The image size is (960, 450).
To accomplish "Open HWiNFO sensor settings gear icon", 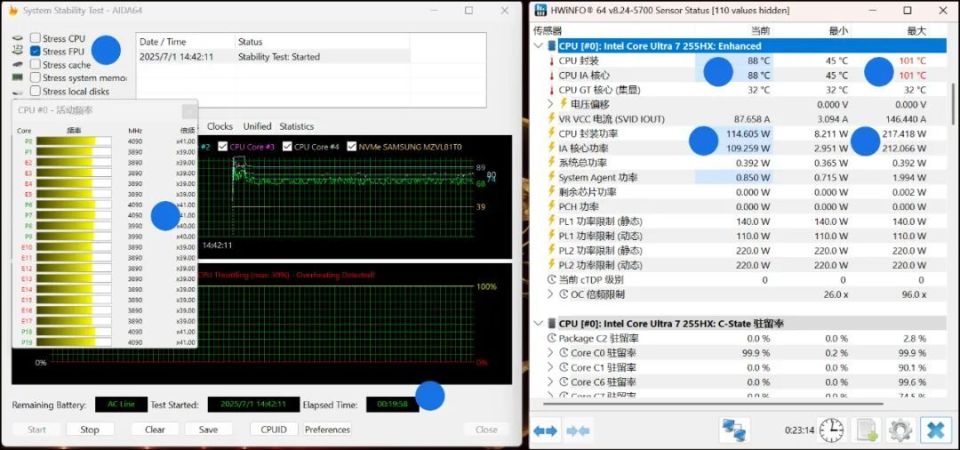I will click(900, 430).
